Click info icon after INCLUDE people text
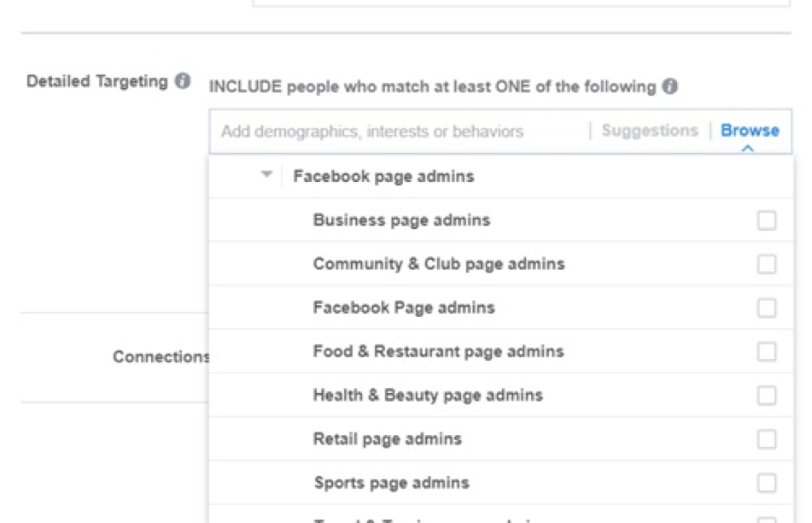The width and height of the screenshot is (812, 523). [669, 86]
